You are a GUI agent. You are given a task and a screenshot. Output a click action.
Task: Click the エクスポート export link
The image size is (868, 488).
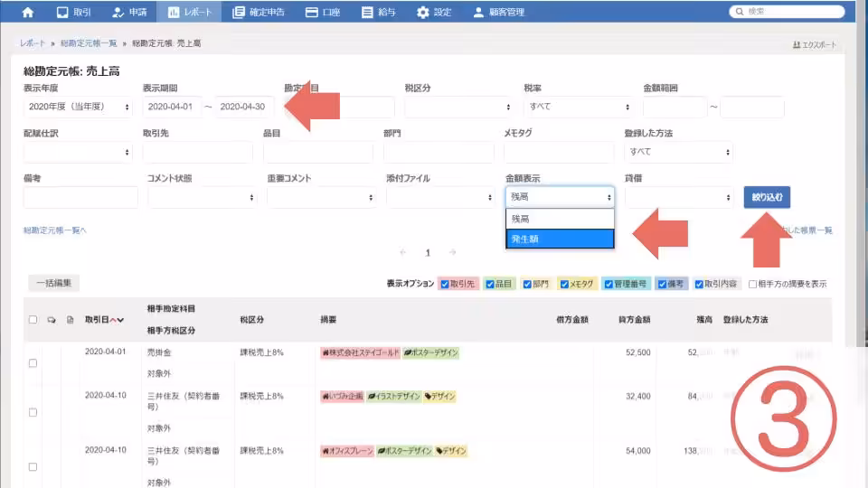(814, 44)
